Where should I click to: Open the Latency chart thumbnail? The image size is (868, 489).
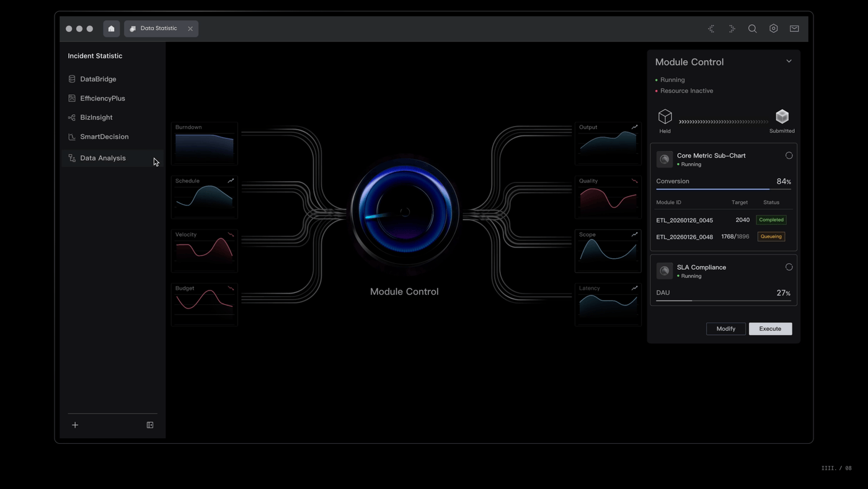(x=608, y=305)
